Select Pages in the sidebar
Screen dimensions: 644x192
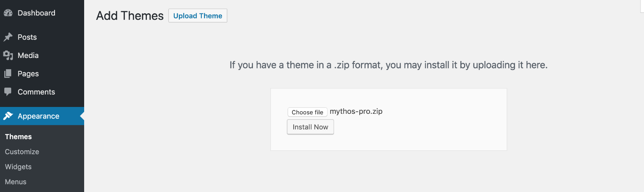[x=28, y=74]
